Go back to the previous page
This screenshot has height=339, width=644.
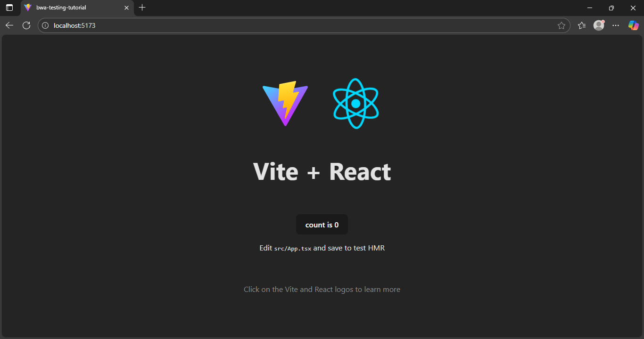pos(9,25)
